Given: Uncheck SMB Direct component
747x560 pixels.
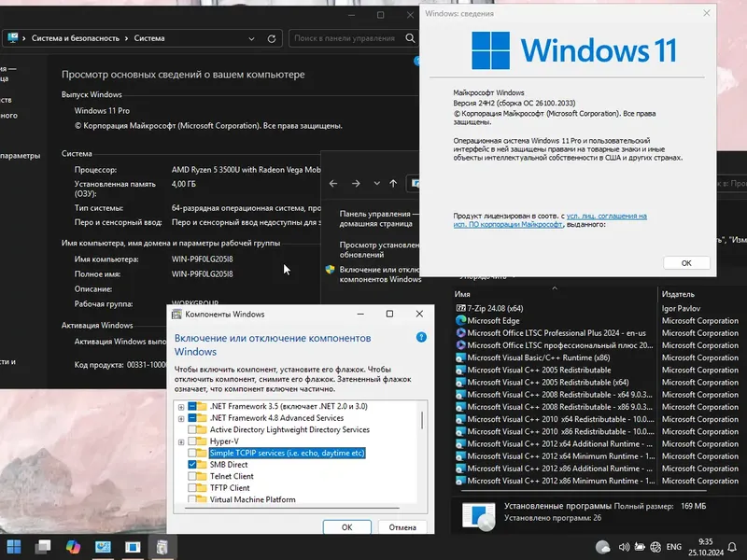Looking at the screenshot, I should point(192,464).
